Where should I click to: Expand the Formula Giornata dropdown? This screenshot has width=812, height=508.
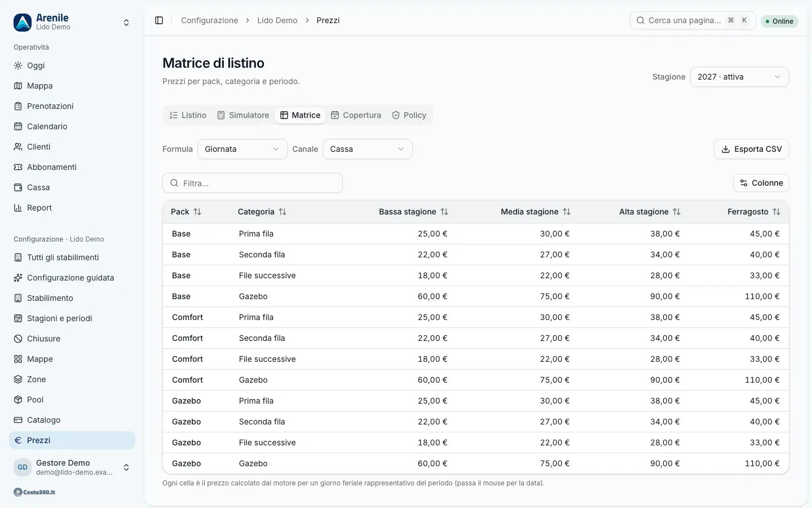point(242,149)
